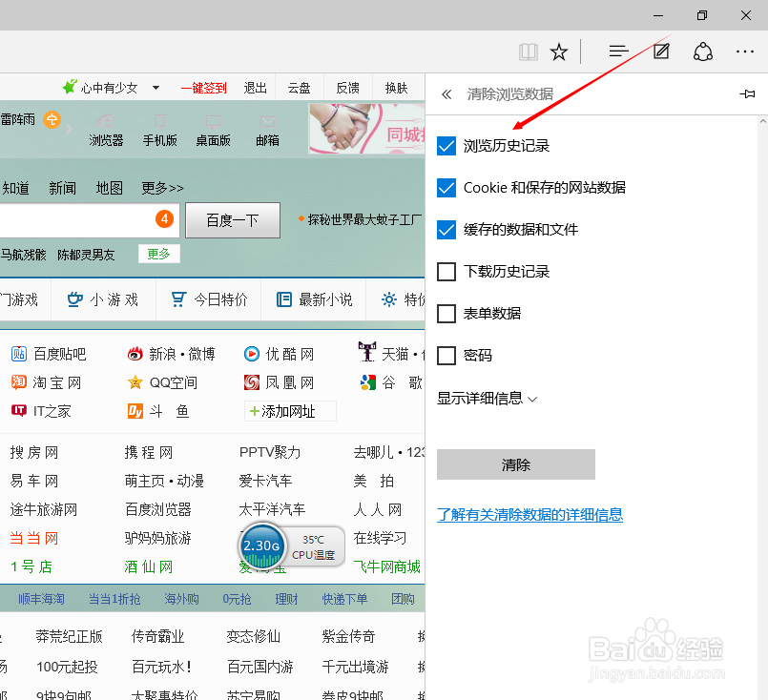
Task: Click the 添加网址 button
Action: 290,411
